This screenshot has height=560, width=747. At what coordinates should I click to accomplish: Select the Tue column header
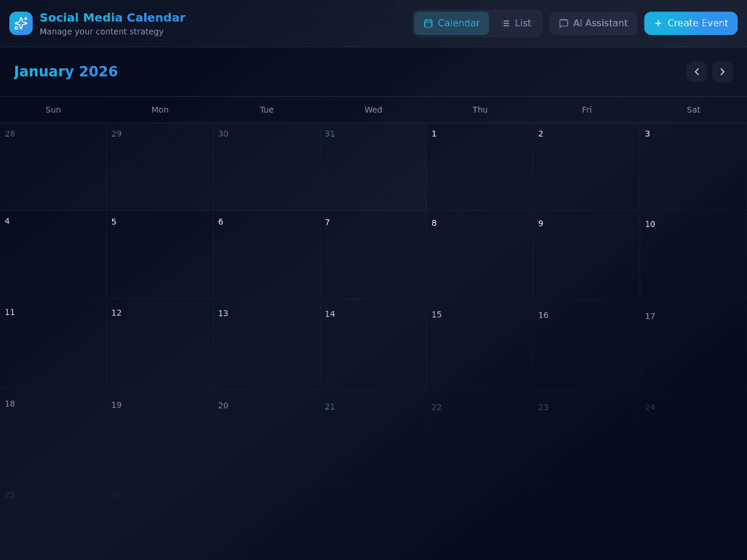click(x=267, y=110)
